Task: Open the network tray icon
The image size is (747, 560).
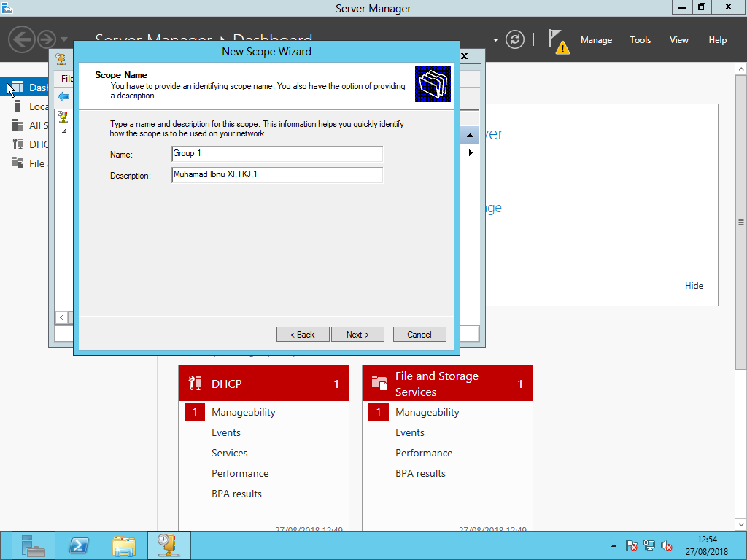Action: 649,545
